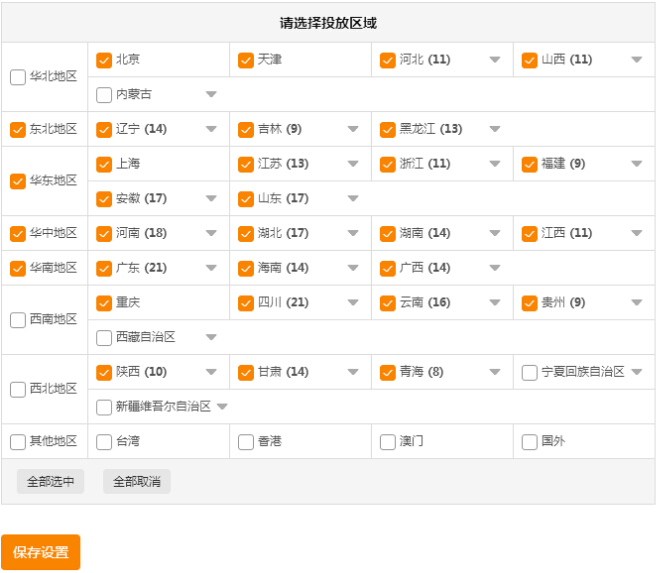Toggle the 华南地区 region checkbox

[18, 268]
